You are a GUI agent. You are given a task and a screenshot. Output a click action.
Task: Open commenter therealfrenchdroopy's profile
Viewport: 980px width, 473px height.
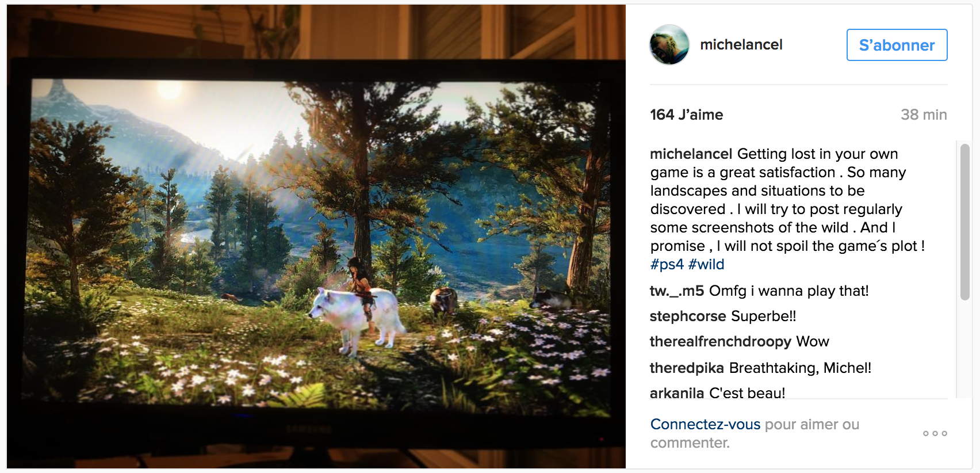point(721,341)
